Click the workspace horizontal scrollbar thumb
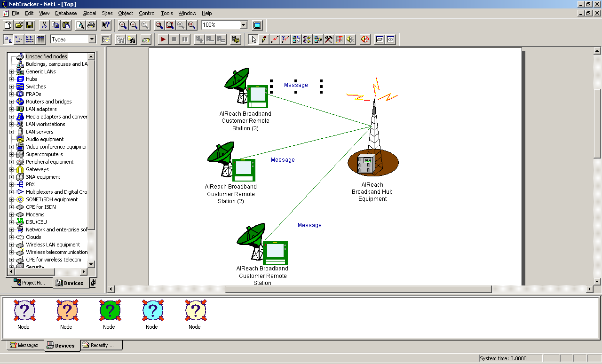Image resolution: width=602 pixels, height=364 pixels. [x=358, y=289]
